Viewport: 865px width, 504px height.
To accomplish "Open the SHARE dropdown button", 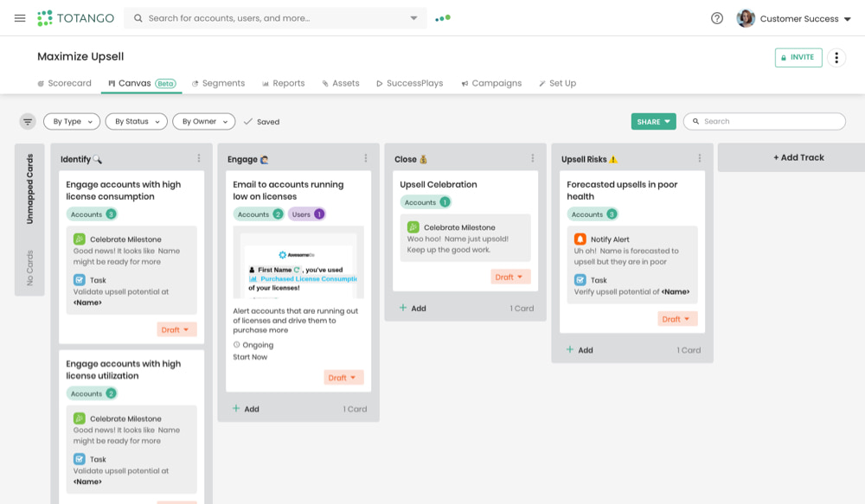I will 654,121.
